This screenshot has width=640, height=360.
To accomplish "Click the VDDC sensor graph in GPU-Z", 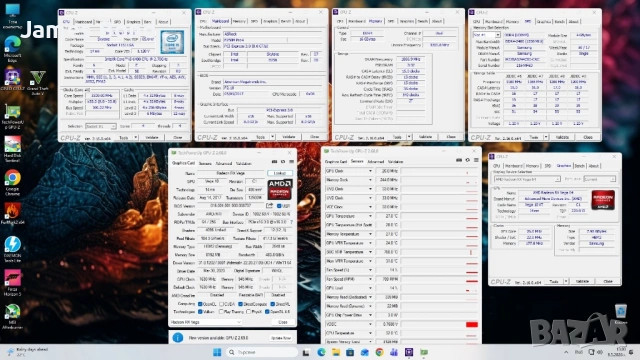I will (439, 324).
